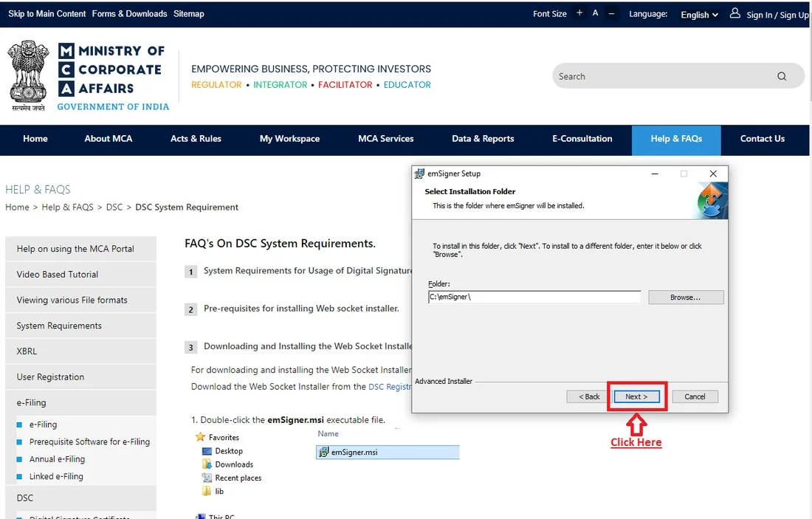The width and height of the screenshot is (812, 519).
Task: Open XBRL sidebar item
Action: [80, 351]
